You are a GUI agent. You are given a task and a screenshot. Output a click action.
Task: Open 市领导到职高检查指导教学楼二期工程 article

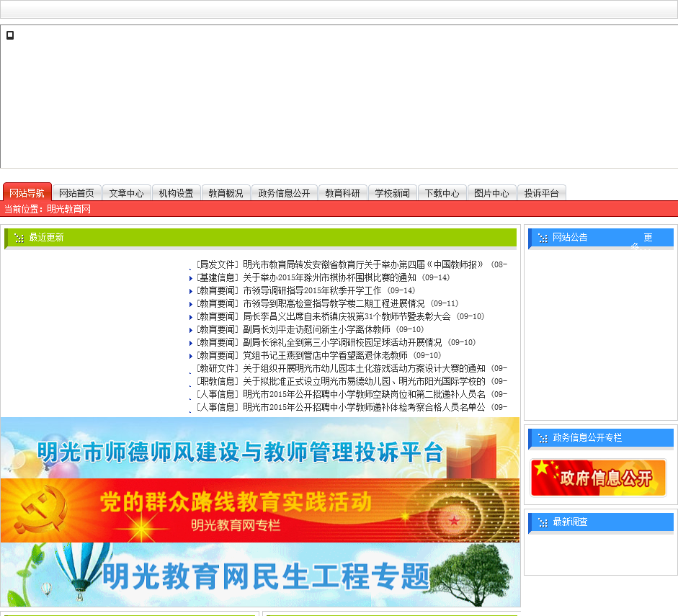tap(334, 303)
